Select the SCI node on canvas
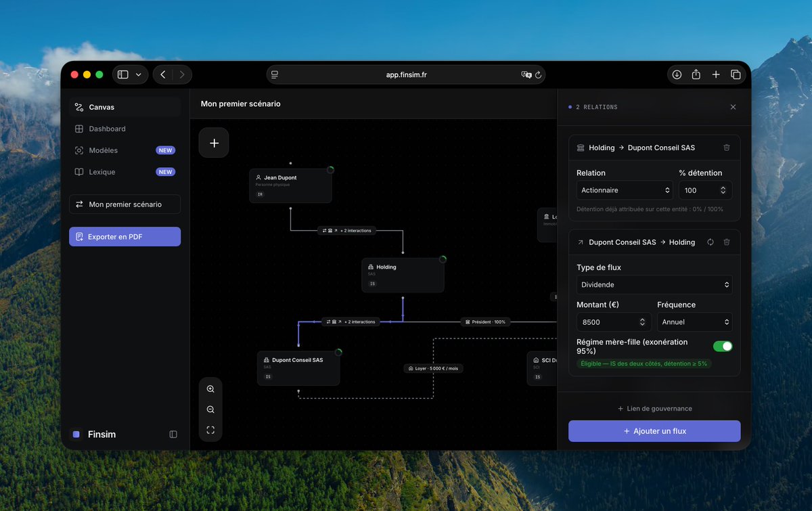This screenshot has height=511, width=812. click(542, 368)
